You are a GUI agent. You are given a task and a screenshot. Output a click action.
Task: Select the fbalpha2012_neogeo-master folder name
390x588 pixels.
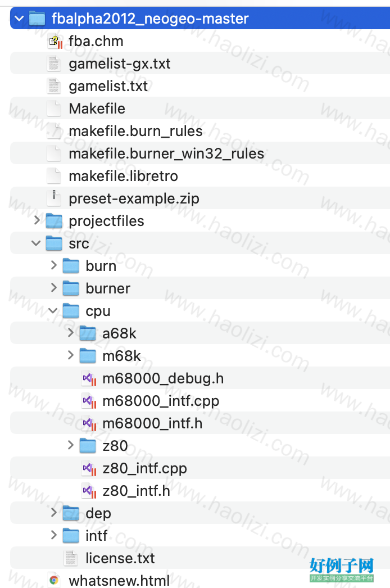150,19
